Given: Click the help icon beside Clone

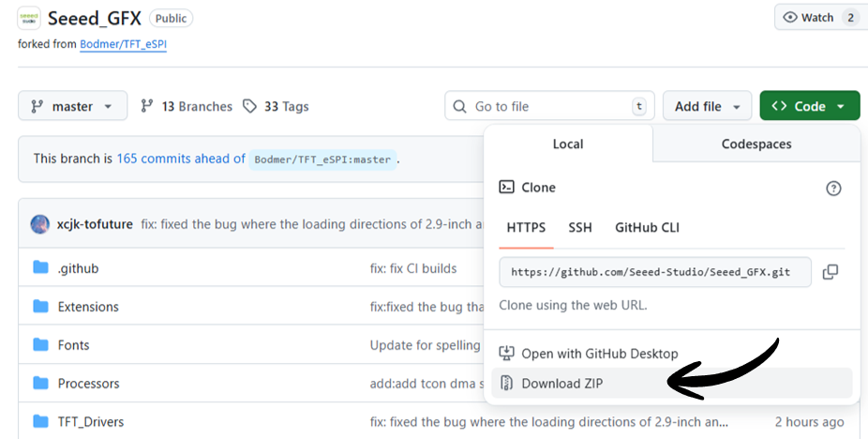Looking at the screenshot, I should click(x=833, y=189).
